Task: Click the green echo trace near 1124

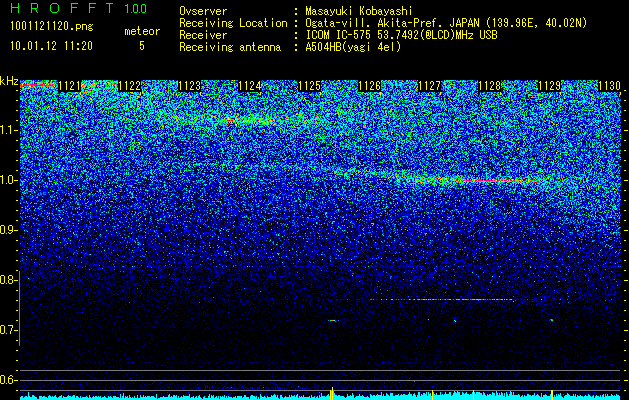Action: click(251, 120)
